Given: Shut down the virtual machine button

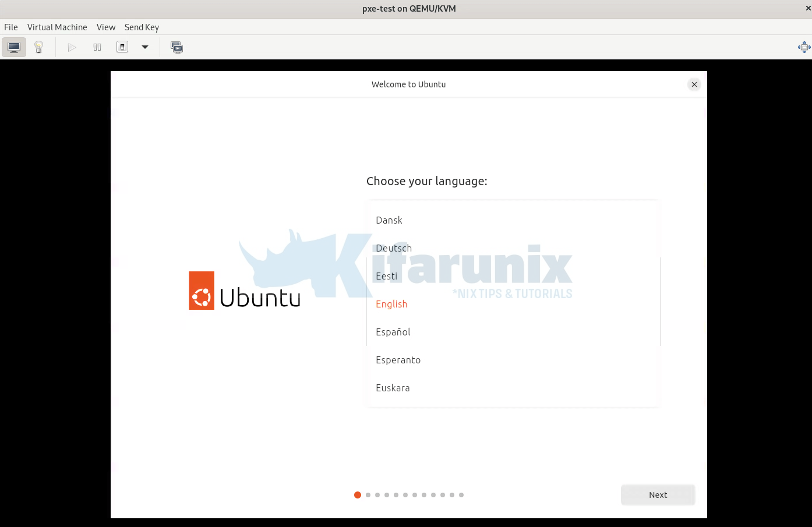Looking at the screenshot, I should tap(122, 47).
